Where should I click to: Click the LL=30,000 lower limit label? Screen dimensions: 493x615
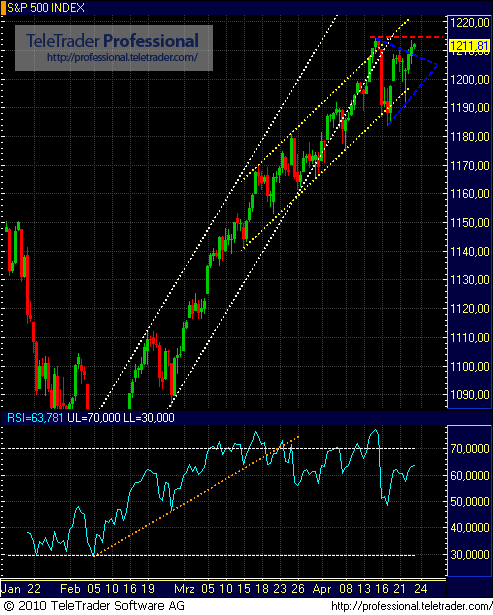[x=149, y=418]
